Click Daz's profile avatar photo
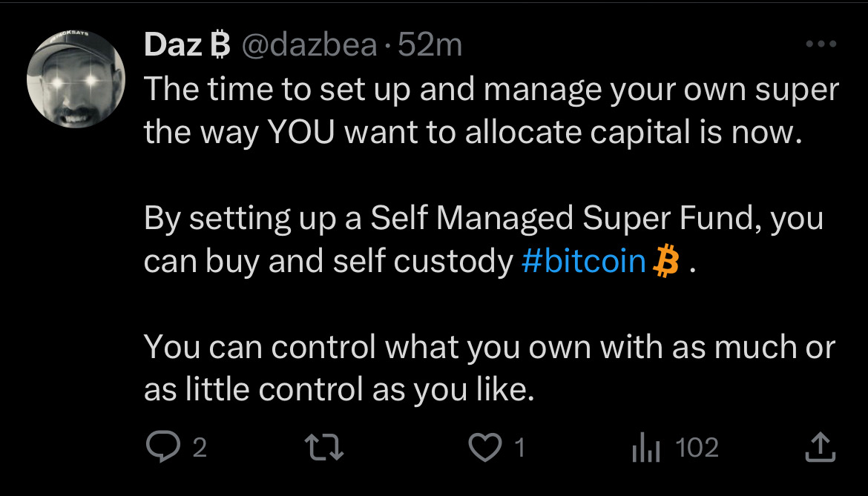 pos(75,80)
